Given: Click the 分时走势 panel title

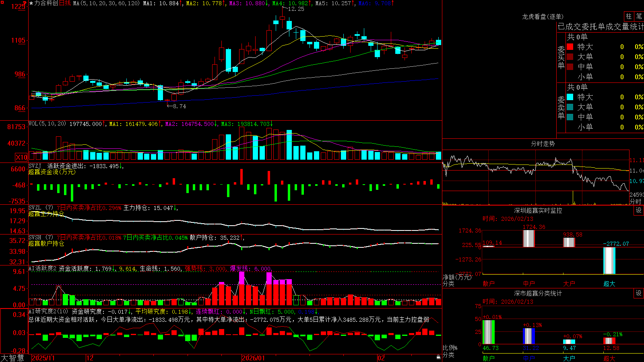Looking at the screenshot, I should click(x=543, y=144).
